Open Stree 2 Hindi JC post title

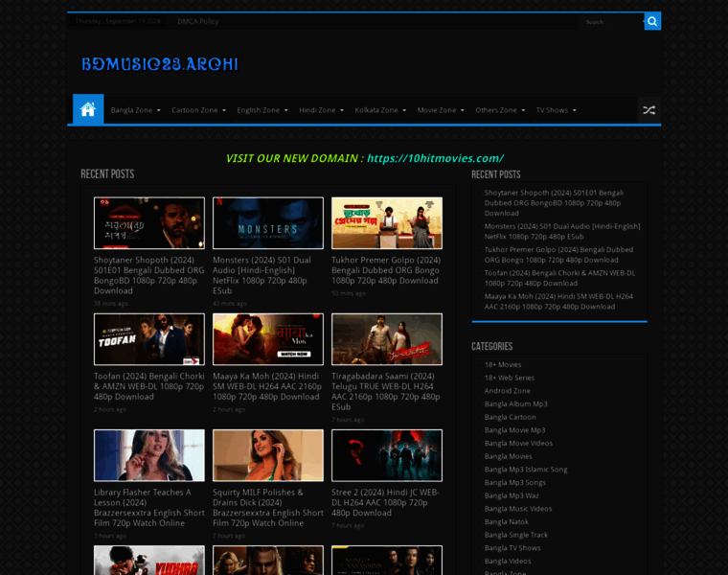(x=385, y=502)
